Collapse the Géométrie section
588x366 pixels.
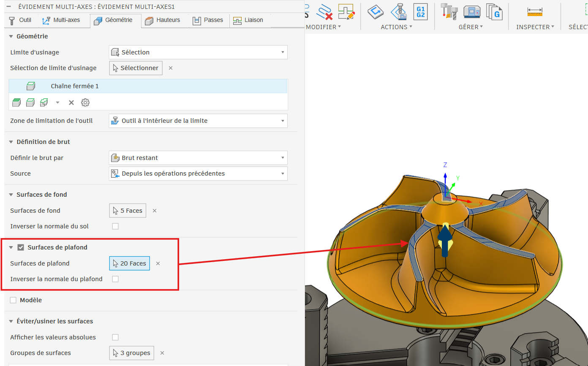(x=11, y=36)
